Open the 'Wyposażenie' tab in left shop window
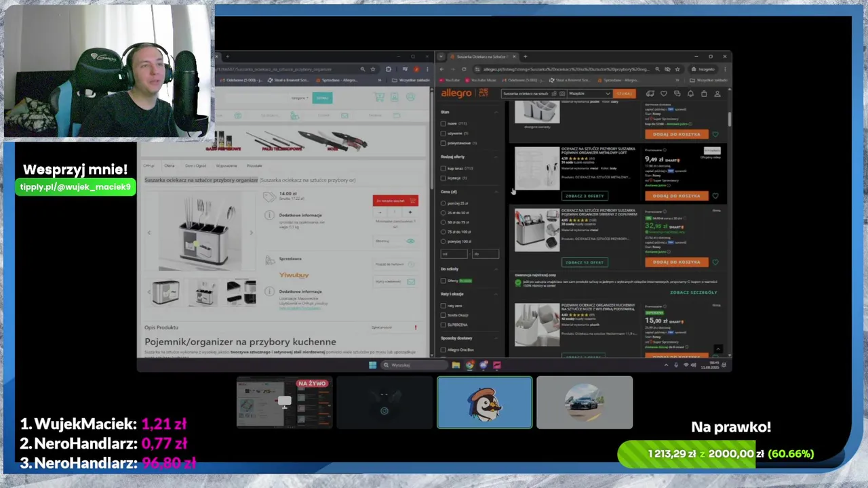 click(226, 165)
